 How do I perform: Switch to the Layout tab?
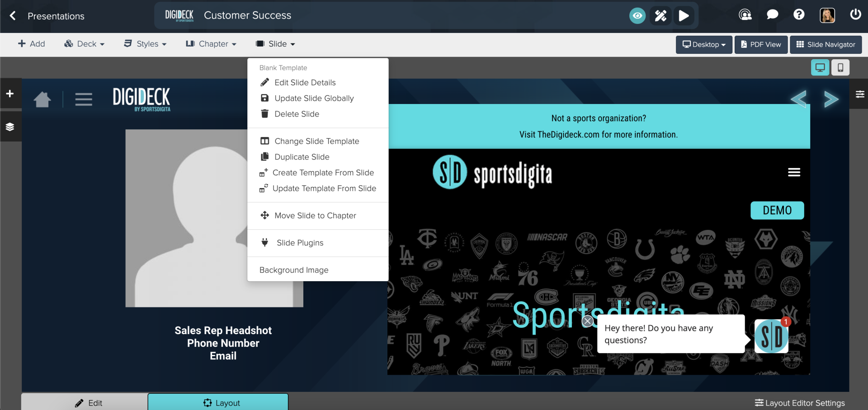pyautogui.click(x=218, y=402)
